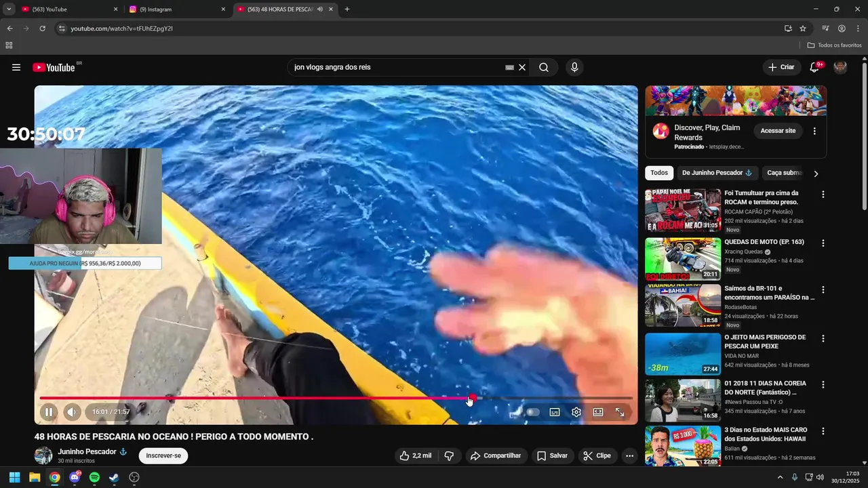Switch to theater mode
Viewport: 868px width, 488px height.
click(x=598, y=412)
